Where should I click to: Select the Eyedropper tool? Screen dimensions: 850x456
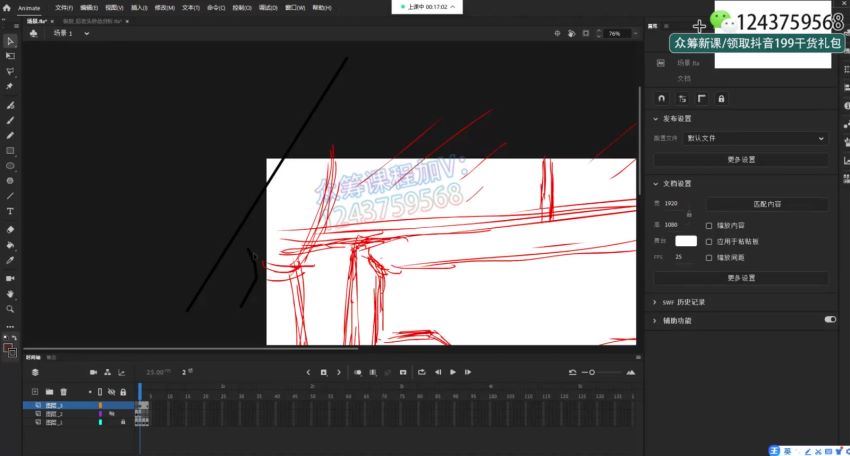tap(10, 260)
